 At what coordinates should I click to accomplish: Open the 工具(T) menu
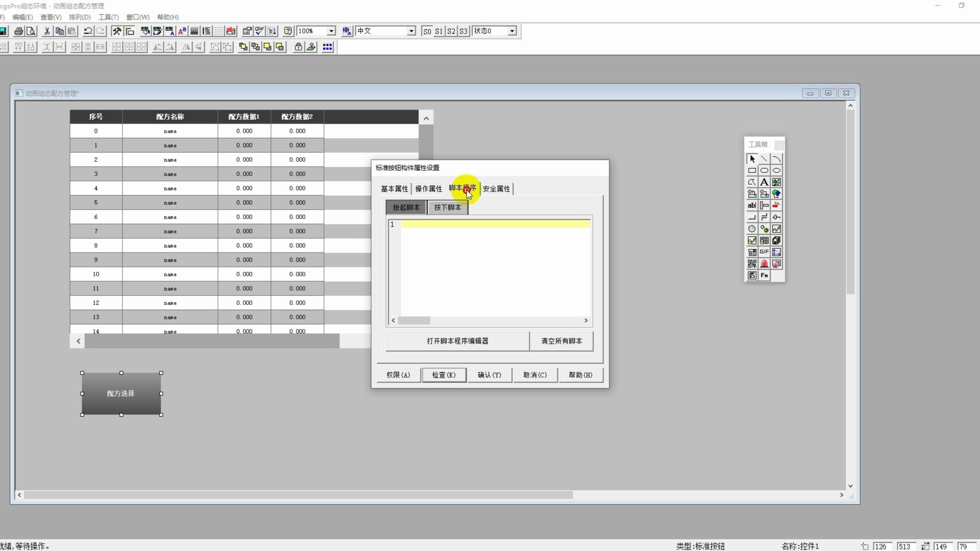coord(109,17)
